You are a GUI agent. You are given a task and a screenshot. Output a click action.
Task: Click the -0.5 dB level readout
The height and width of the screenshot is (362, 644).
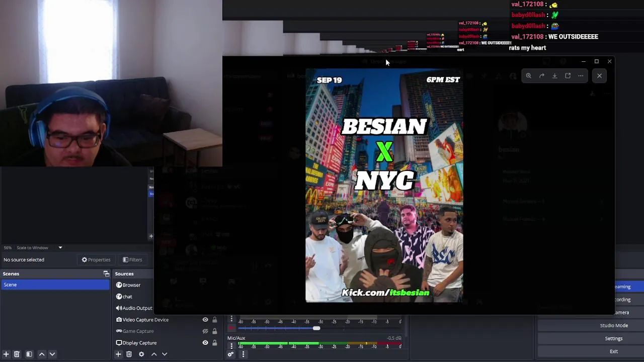coord(394,338)
